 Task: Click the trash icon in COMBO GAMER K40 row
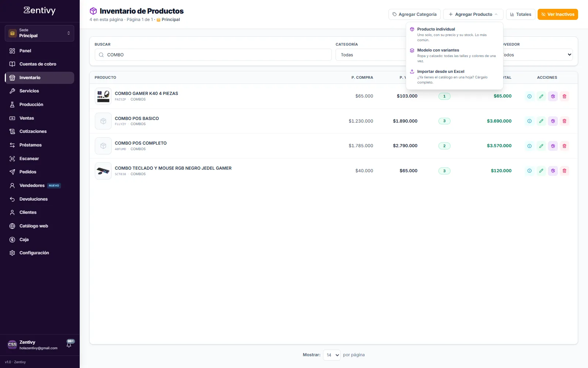pyautogui.click(x=564, y=96)
